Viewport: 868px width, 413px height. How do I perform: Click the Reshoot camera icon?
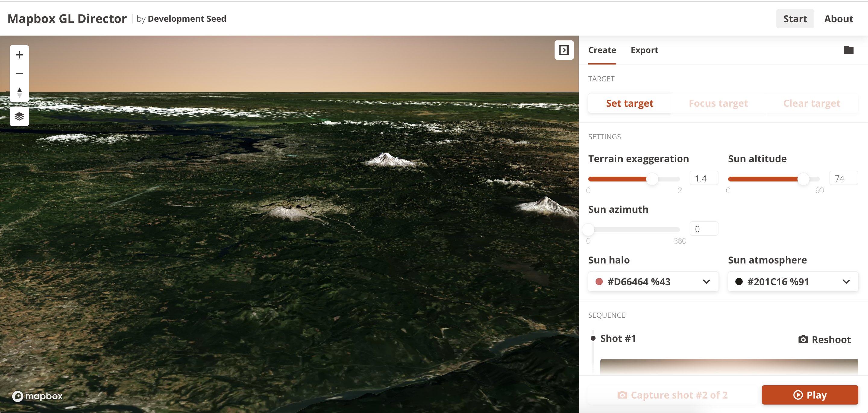803,339
